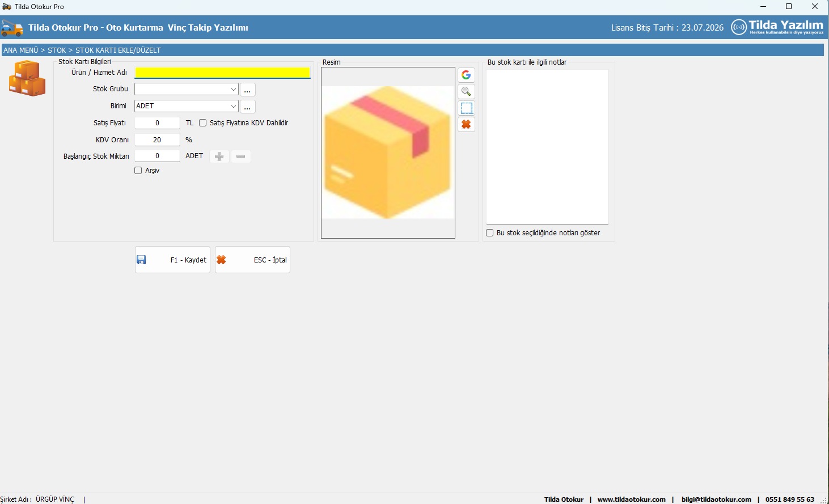Click the dashed-square screen capture icon
Image resolution: width=829 pixels, height=504 pixels.
click(466, 108)
